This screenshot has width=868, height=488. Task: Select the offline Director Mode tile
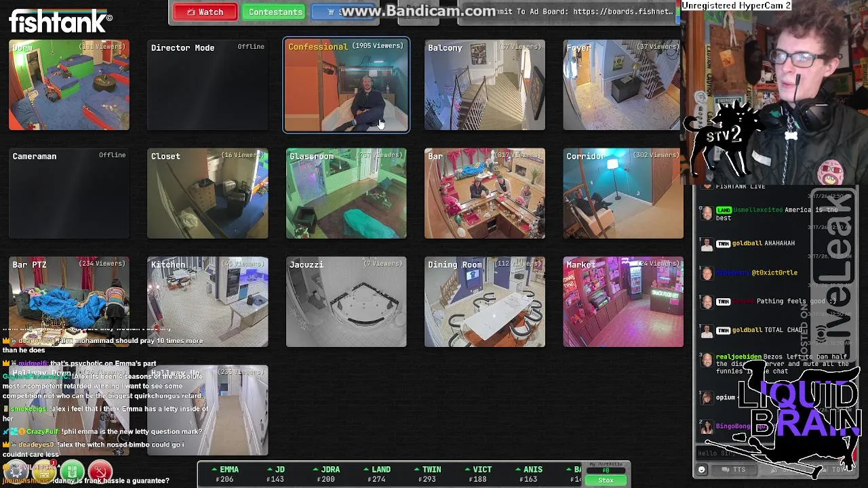pos(208,85)
